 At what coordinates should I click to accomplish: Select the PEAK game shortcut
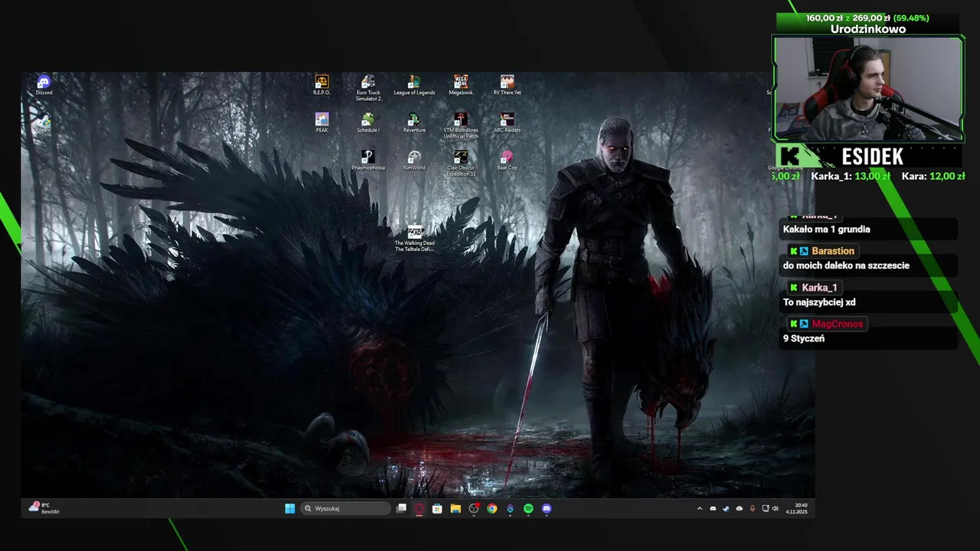322,122
